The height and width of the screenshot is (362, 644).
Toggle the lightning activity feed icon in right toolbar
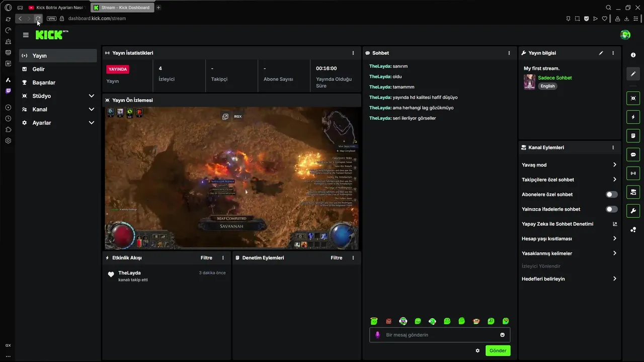[x=633, y=117]
